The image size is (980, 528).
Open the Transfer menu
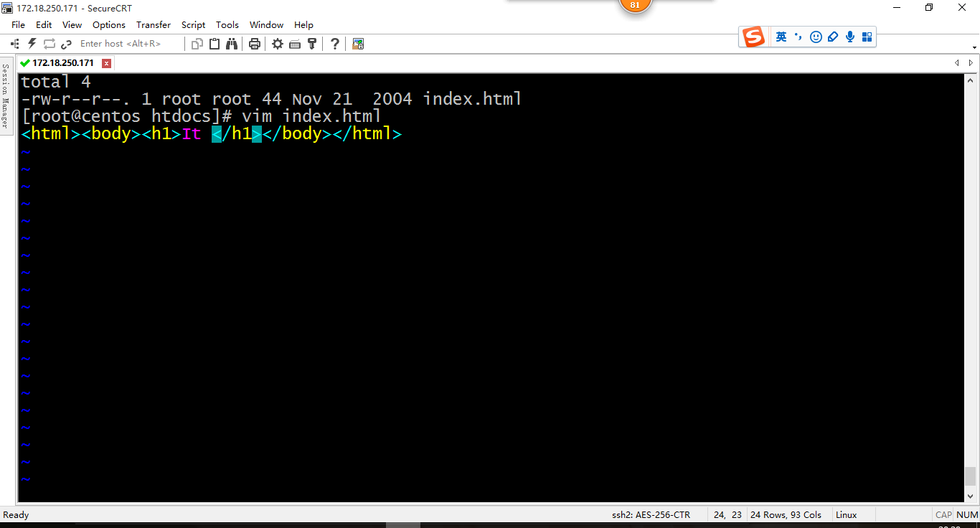pos(154,24)
